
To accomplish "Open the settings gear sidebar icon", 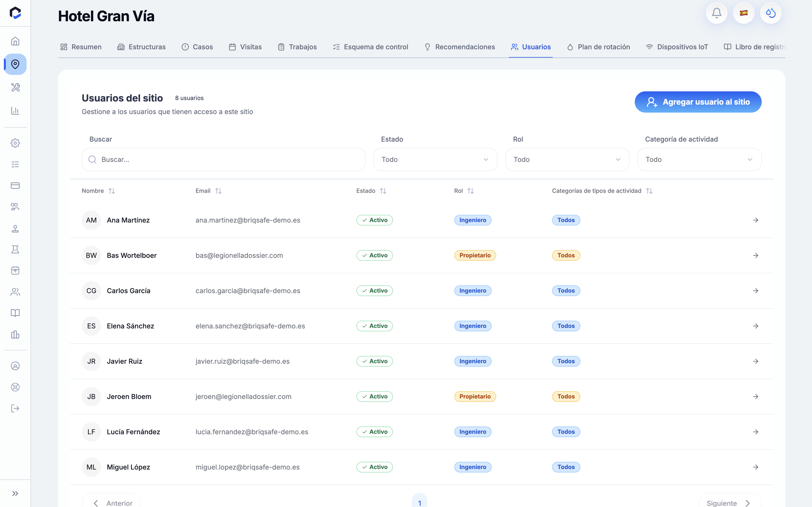I will [x=15, y=143].
